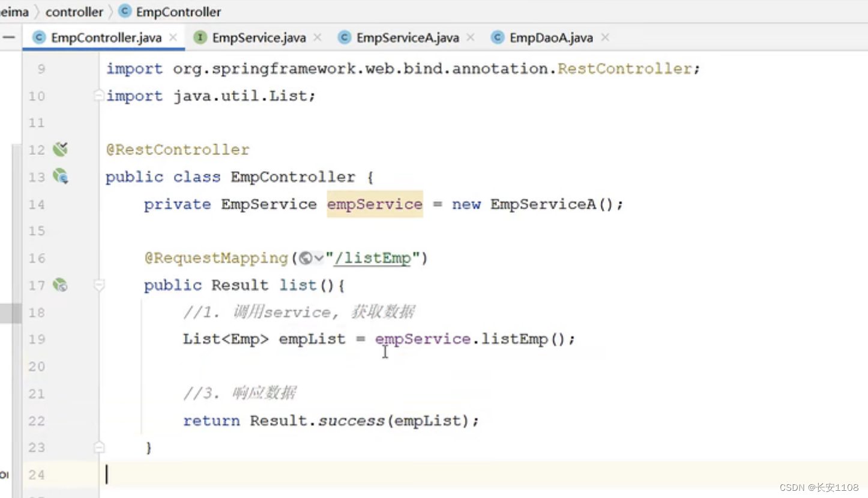Viewport: 868px width, 498px height.
Task: Click the comment "//1. 调用service, 获取数据" on line 18
Action: [299, 312]
